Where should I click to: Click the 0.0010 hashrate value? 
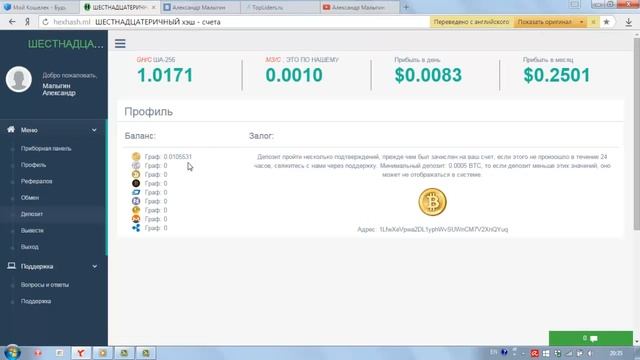(294, 75)
